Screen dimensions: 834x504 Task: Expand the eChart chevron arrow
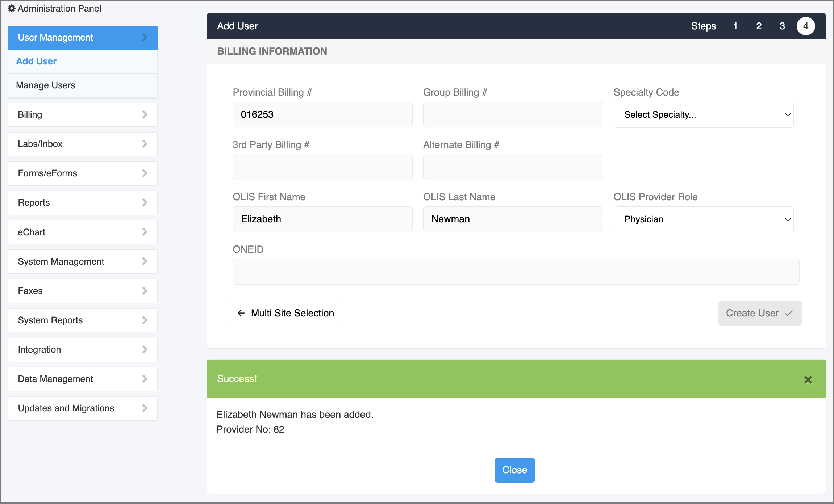pos(145,232)
